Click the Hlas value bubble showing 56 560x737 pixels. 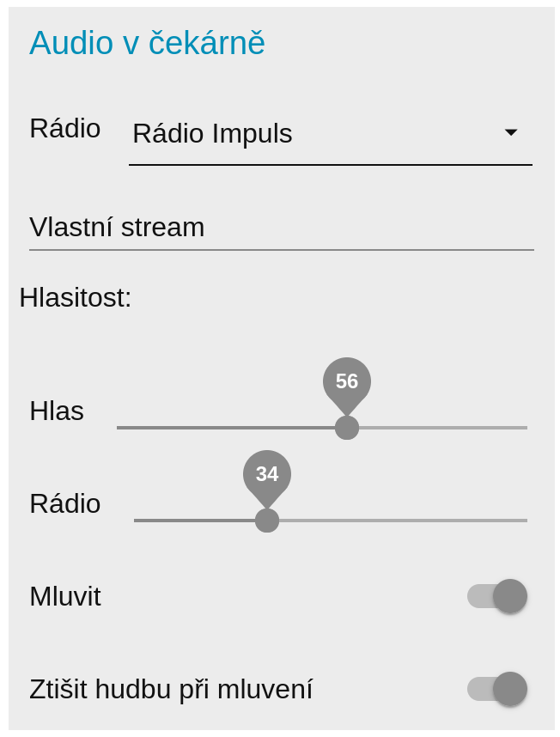347,381
